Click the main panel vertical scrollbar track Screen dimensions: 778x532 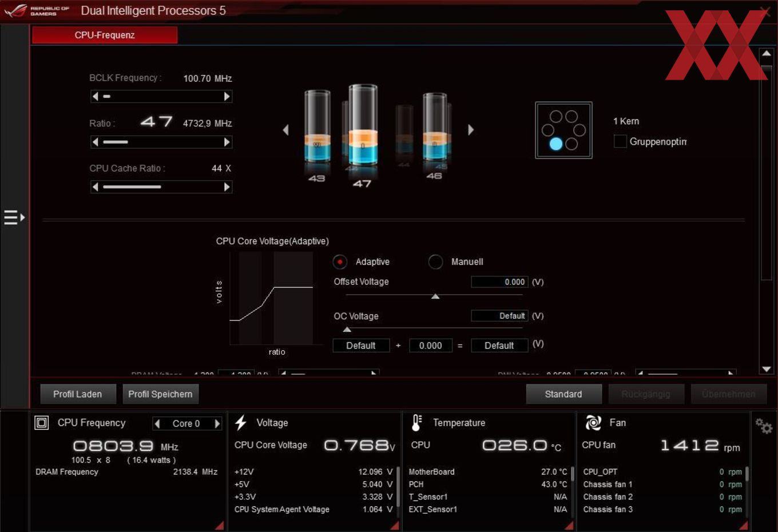767,212
